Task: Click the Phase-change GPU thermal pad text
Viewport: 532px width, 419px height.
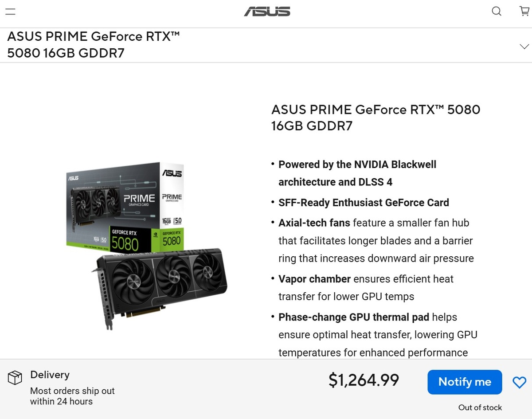Action: pos(377,335)
